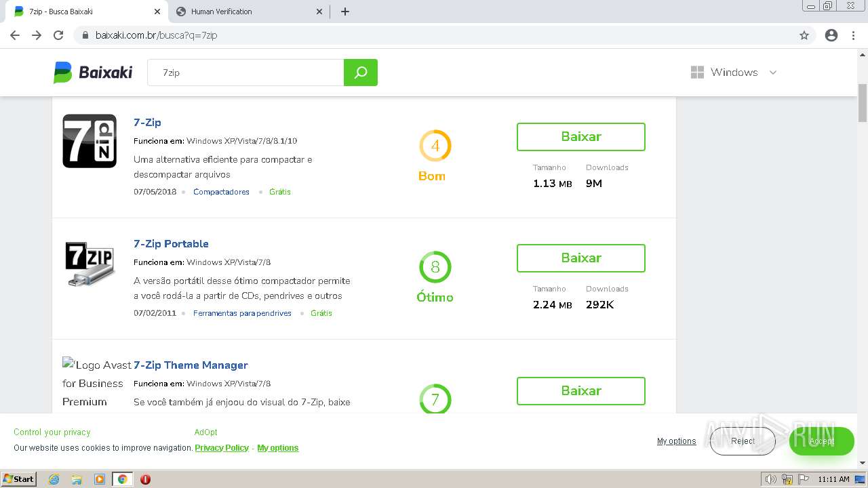Click the date 07/02/2011
This screenshot has height=488, width=868.
(155, 313)
